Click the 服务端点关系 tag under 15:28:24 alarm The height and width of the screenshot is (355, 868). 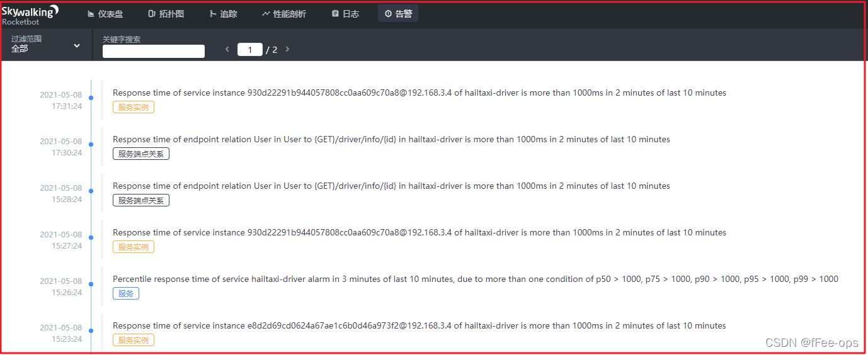coord(141,200)
